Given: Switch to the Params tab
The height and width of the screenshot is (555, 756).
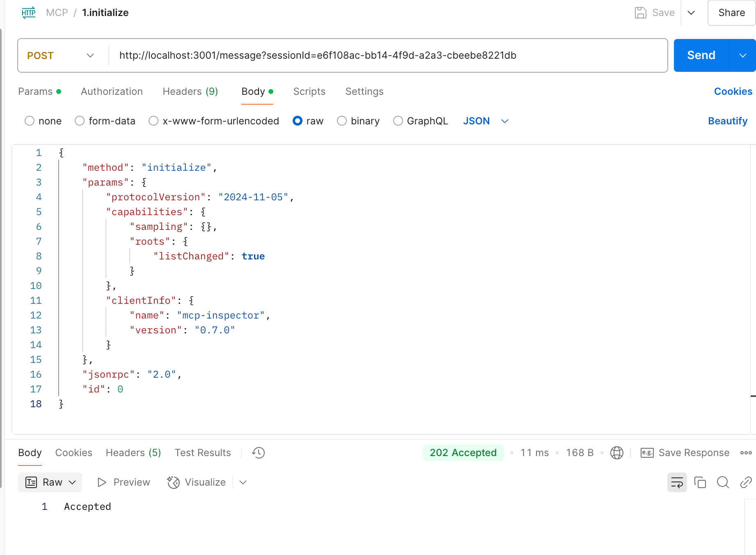Looking at the screenshot, I should coord(39,92).
